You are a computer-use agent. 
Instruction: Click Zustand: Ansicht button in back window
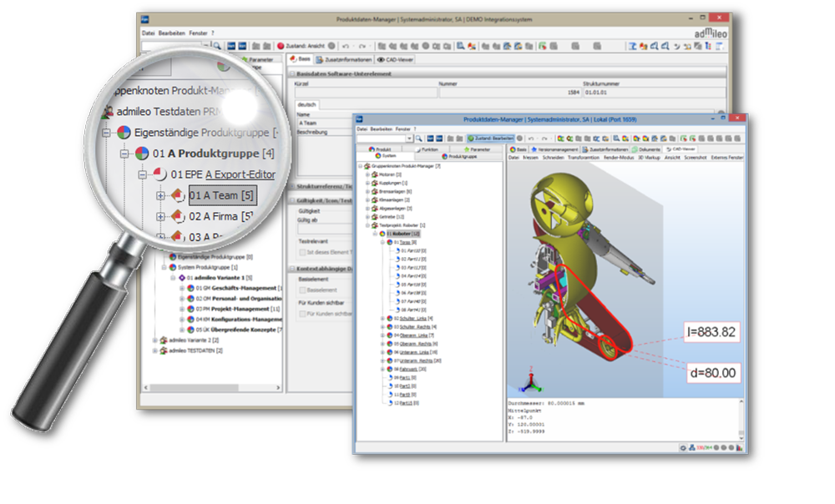tap(301, 46)
